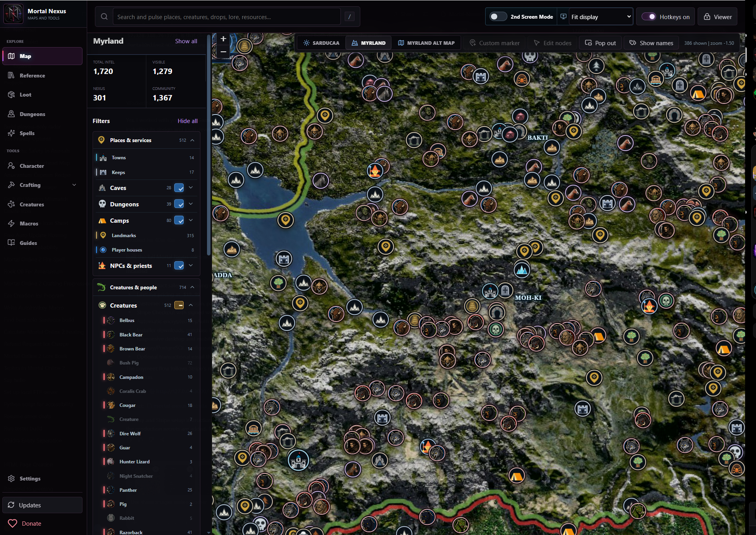Click the Viewer lock button
The image size is (756, 535).
coord(717,17)
